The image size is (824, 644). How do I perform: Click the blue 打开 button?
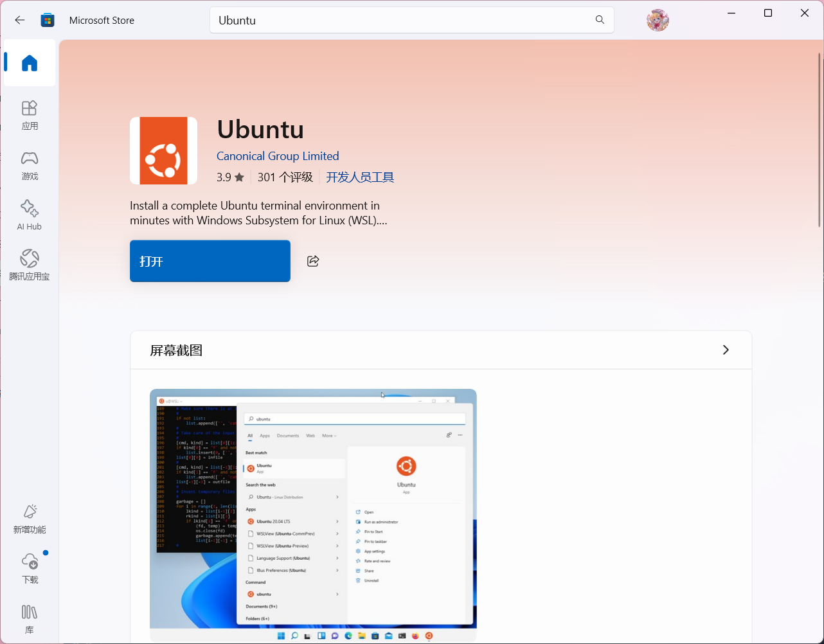point(210,261)
